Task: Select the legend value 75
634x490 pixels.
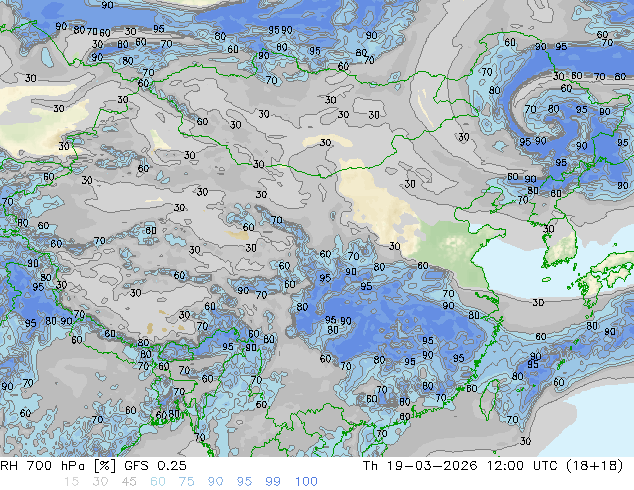Action: coord(186,482)
